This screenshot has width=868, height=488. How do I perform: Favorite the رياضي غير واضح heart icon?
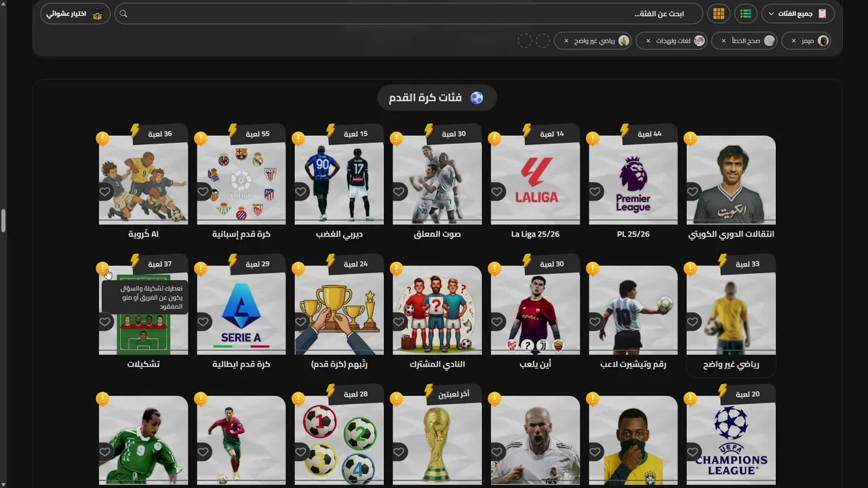(x=692, y=322)
